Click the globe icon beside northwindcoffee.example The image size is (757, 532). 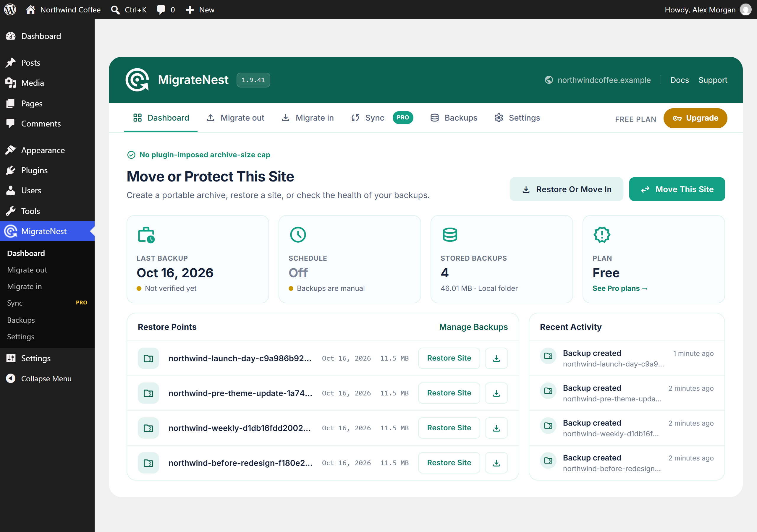click(549, 80)
